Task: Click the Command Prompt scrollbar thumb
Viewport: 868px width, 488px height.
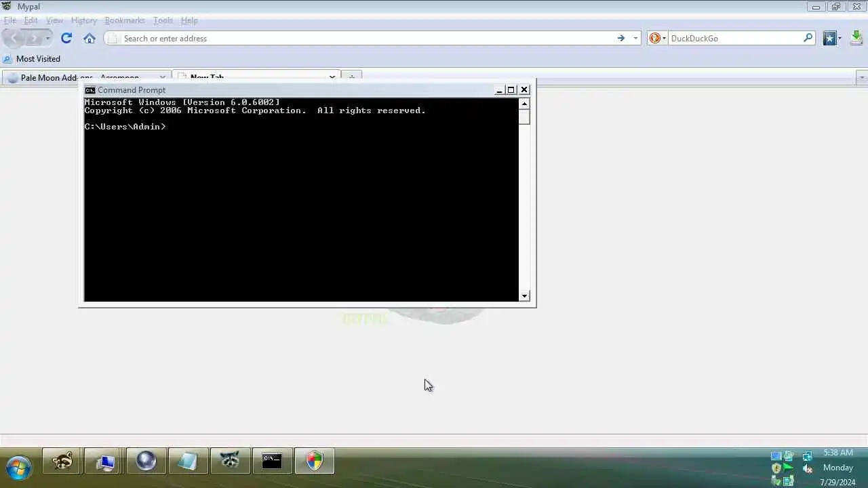Action: pyautogui.click(x=524, y=117)
